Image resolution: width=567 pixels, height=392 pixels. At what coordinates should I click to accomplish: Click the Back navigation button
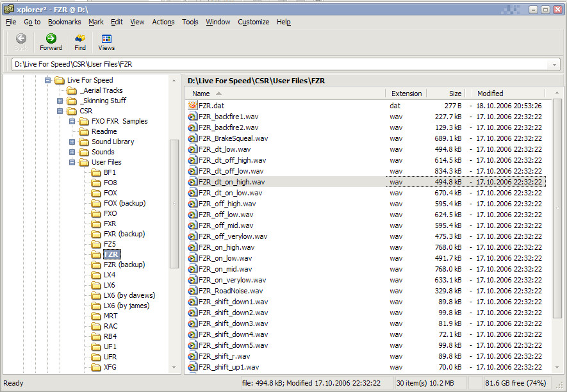21,42
